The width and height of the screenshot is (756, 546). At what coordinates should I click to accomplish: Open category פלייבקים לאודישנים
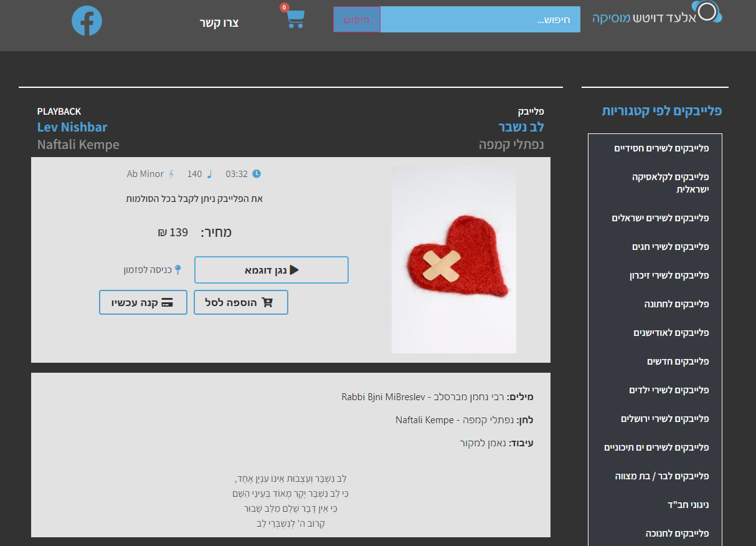671,333
